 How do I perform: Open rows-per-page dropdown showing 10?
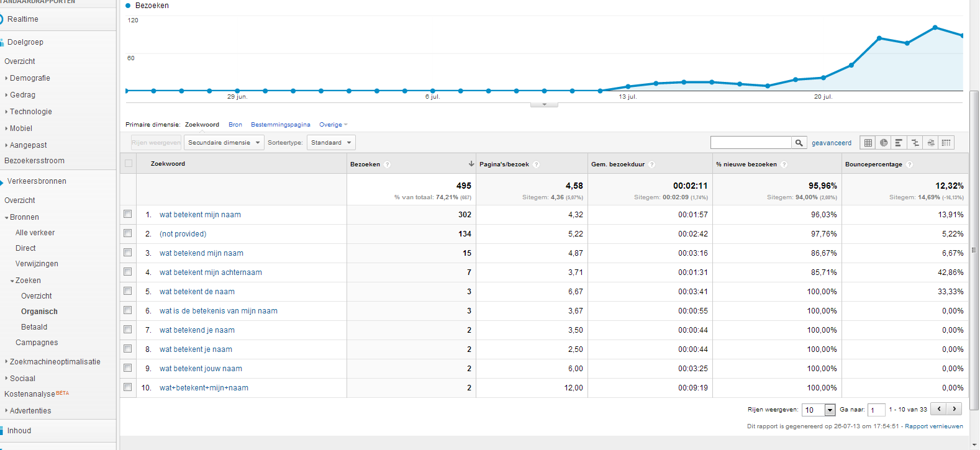coord(819,410)
